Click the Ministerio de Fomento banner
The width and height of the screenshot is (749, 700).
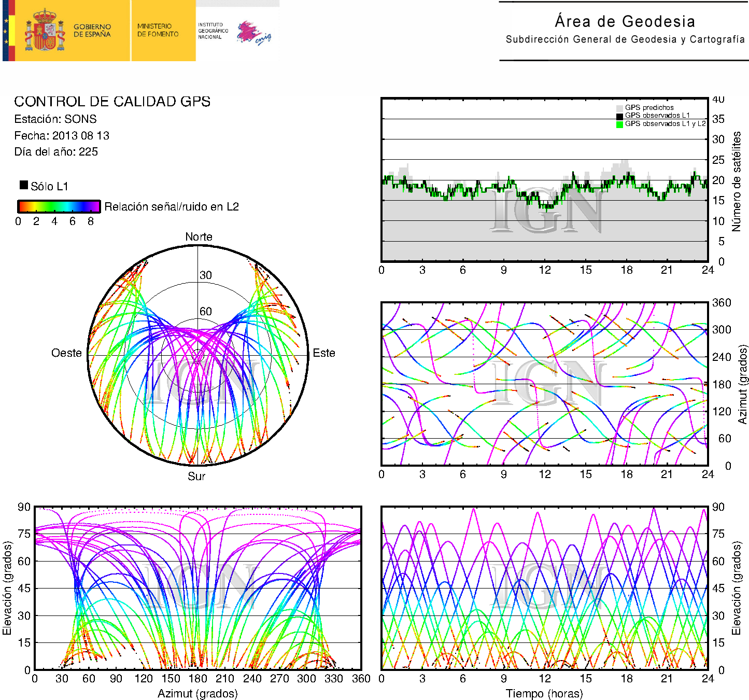click(x=158, y=30)
